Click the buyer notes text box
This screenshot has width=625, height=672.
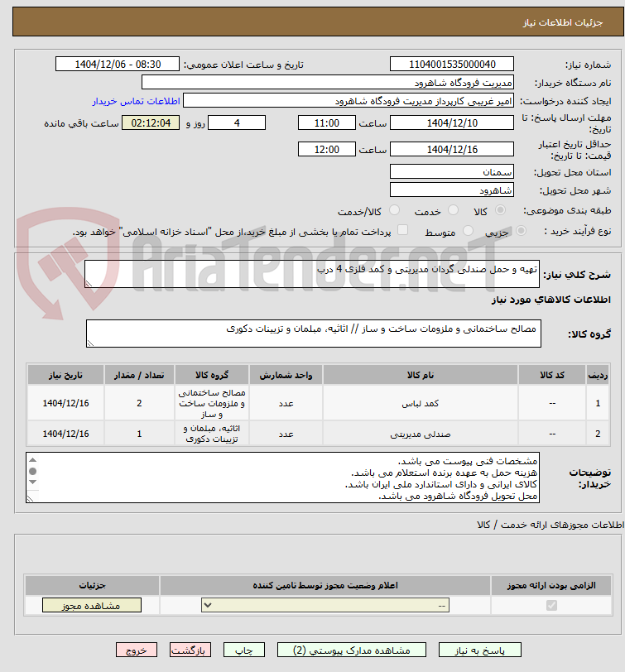point(282,478)
